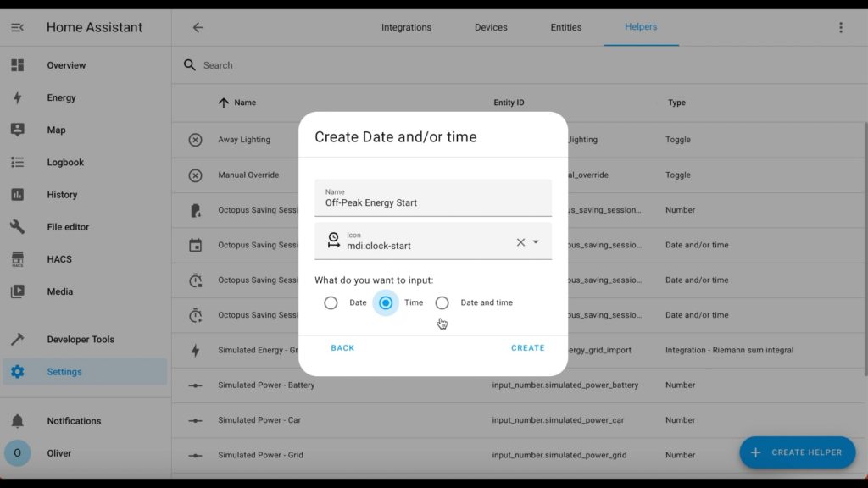Open the Away Lighting helper row
This screenshot has height=488, width=868.
coord(520,140)
